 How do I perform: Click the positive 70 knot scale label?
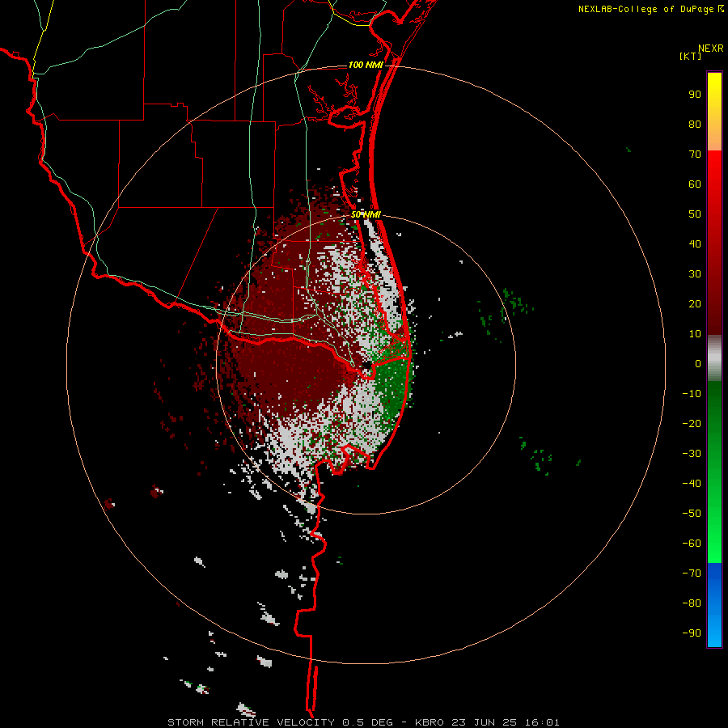coord(695,154)
